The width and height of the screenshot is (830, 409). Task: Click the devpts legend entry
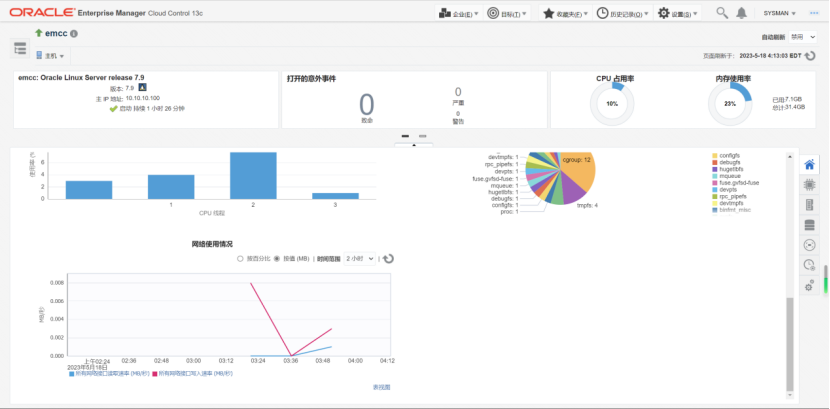[x=725, y=189]
